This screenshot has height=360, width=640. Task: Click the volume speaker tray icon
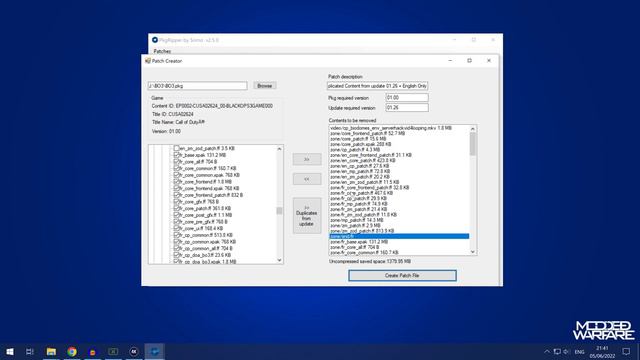coord(566,351)
